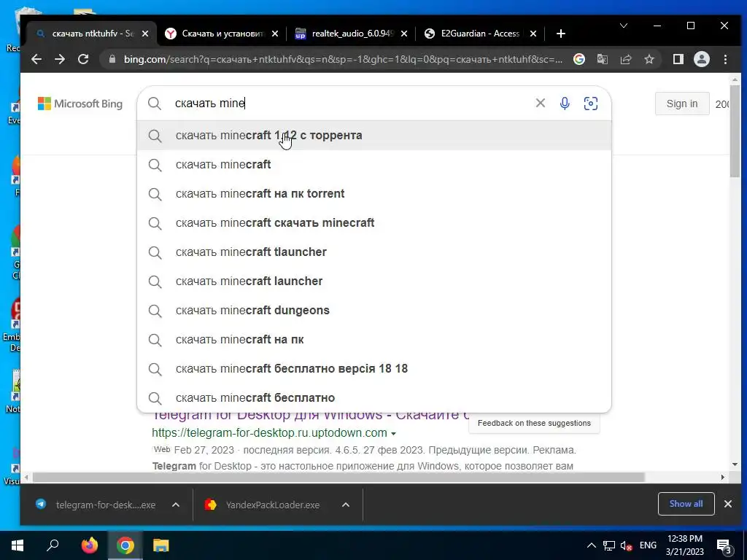747x560 pixels.
Task: Click the scroll down arrow of the page
Action: pos(735,464)
